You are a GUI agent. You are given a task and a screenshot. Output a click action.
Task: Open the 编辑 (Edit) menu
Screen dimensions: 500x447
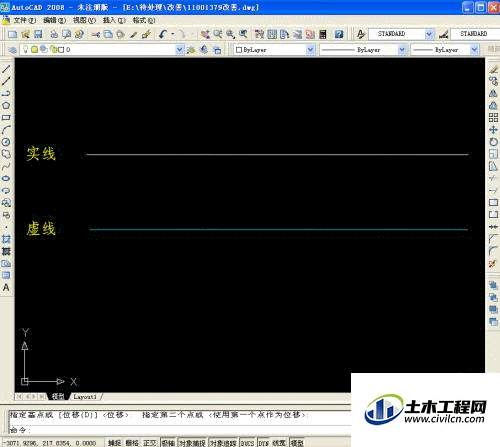pos(54,20)
